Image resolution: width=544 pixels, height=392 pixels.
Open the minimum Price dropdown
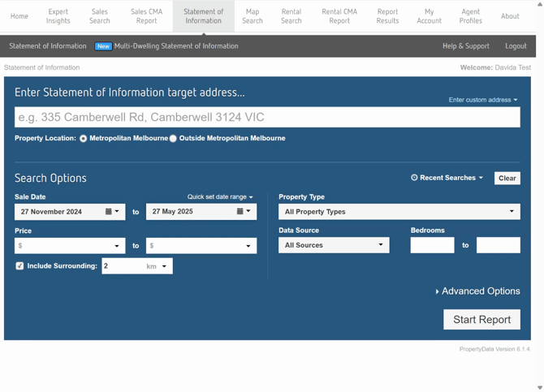coord(70,246)
